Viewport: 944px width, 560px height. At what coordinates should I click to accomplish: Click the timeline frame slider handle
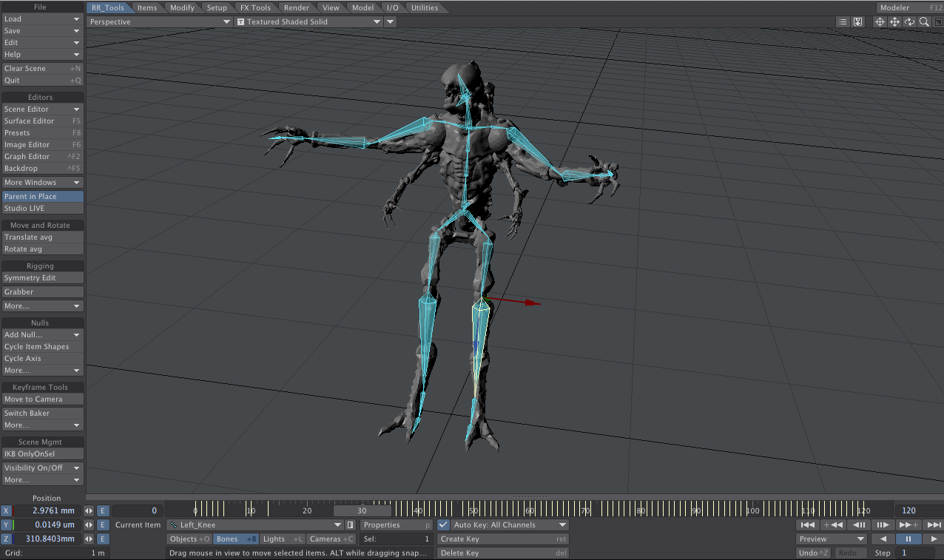363,510
